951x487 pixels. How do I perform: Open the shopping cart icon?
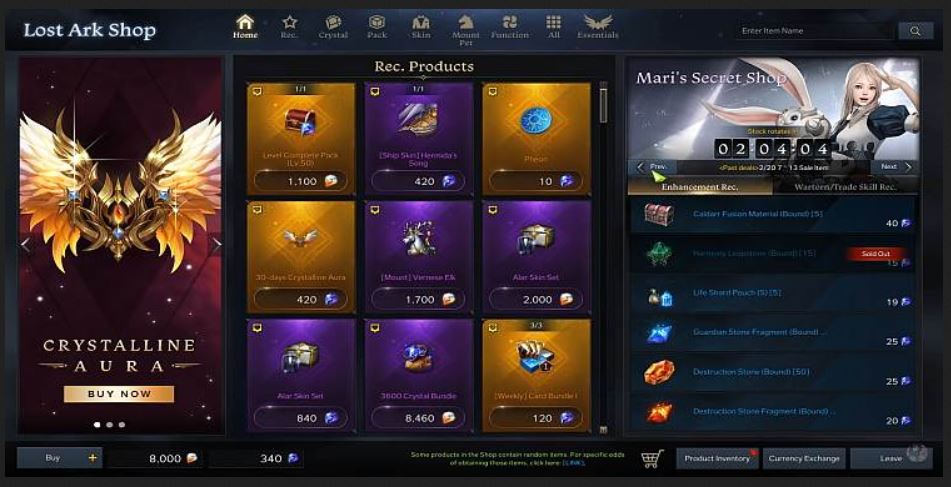point(652,458)
